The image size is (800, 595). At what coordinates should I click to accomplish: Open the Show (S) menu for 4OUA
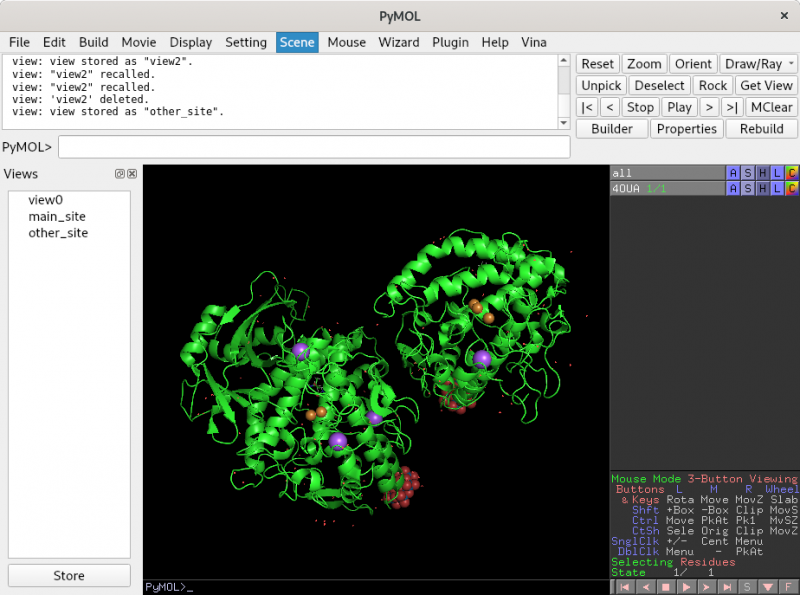pos(748,188)
